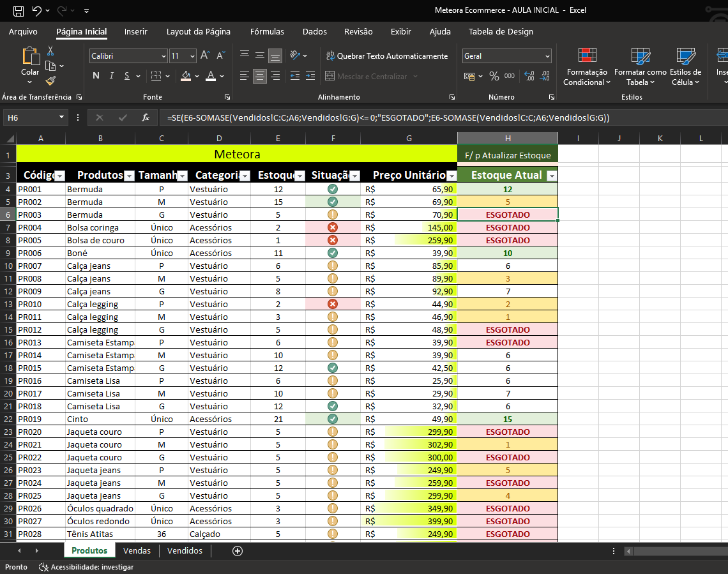Switch to Fórmulas ribbon tab

pyautogui.click(x=267, y=31)
